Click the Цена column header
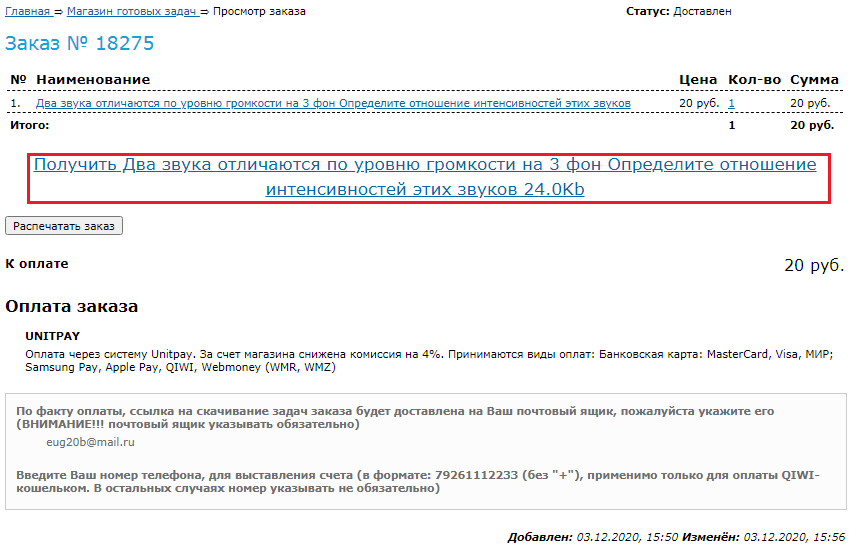The height and width of the screenshot is (555, 857). coord(698,79)
